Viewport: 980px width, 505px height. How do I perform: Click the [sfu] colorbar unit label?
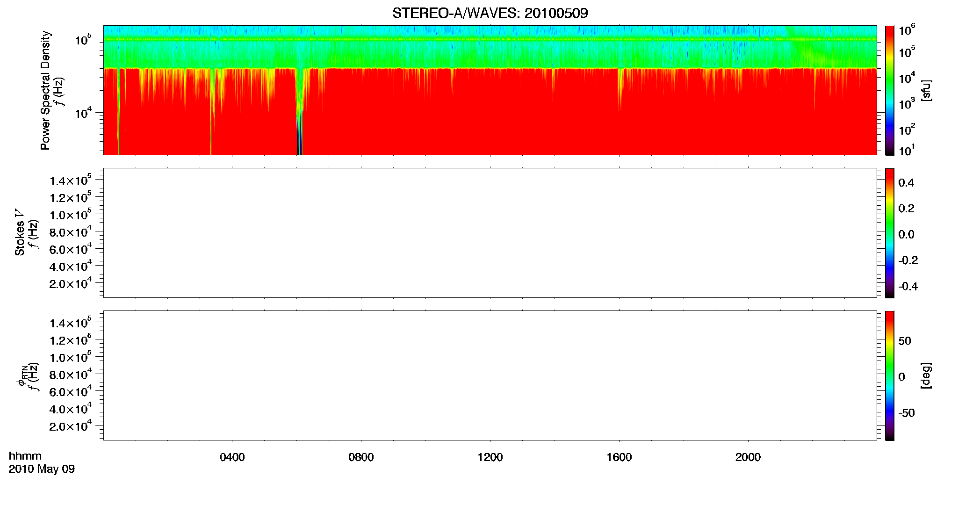[926, 90]
